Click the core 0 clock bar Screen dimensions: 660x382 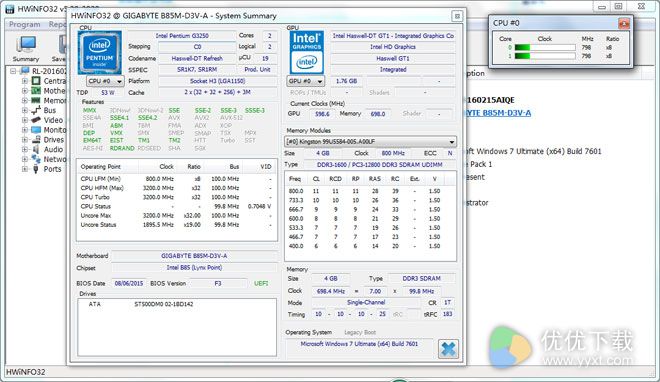pos(545,48)
